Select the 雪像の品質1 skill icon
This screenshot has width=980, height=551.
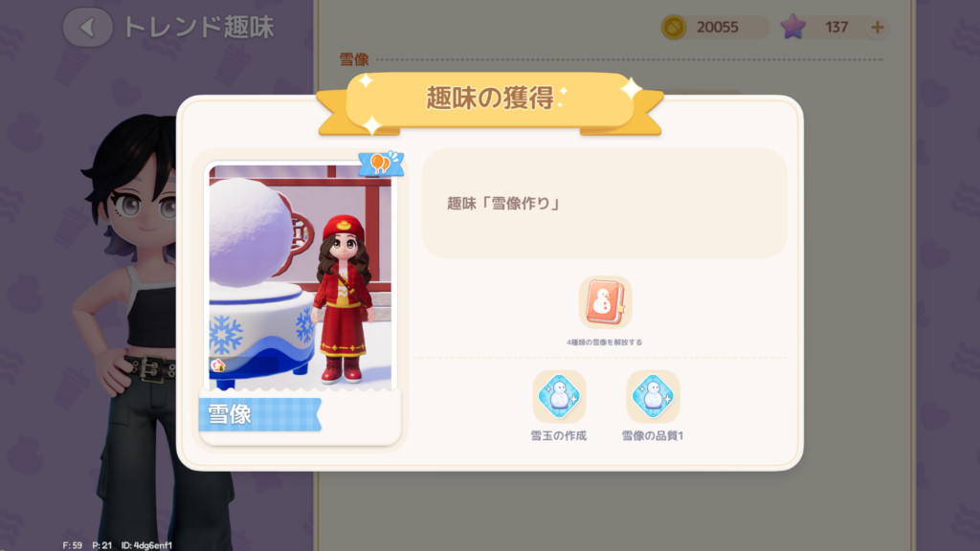point(653,396)
